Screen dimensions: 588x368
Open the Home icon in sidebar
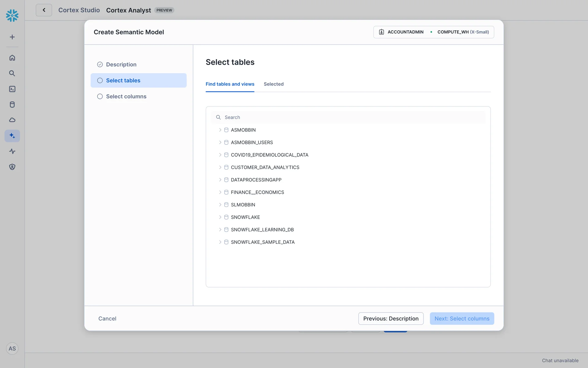(12, 58)
